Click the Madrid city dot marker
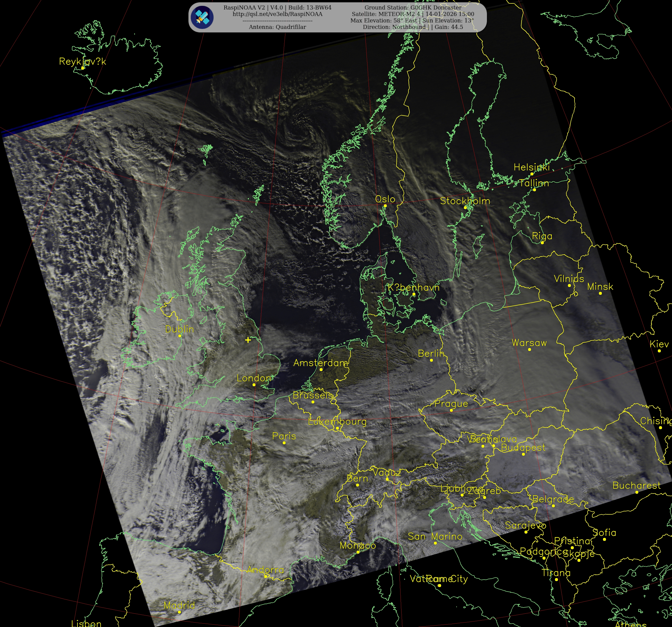 [179, 612]
